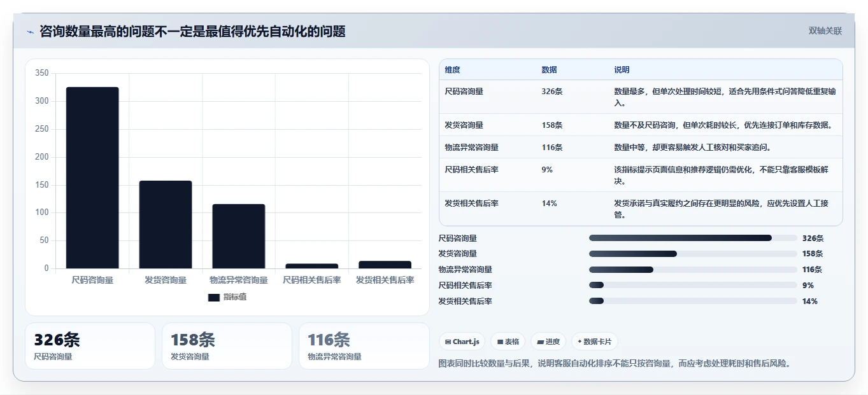Click the 350 y-axis tick label
This screenshot has width=868, height=395.
coord(42,73)
